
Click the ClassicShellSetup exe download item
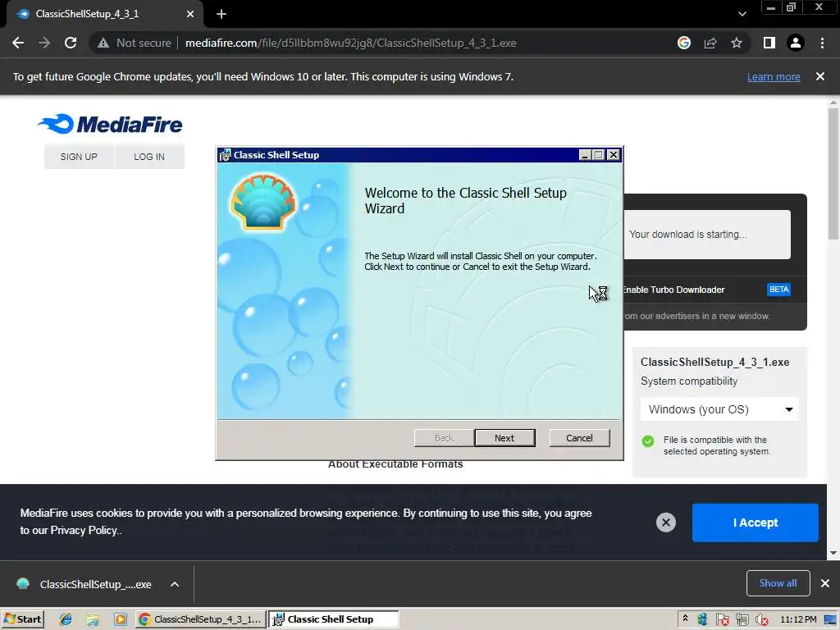[x=85, y=584]
